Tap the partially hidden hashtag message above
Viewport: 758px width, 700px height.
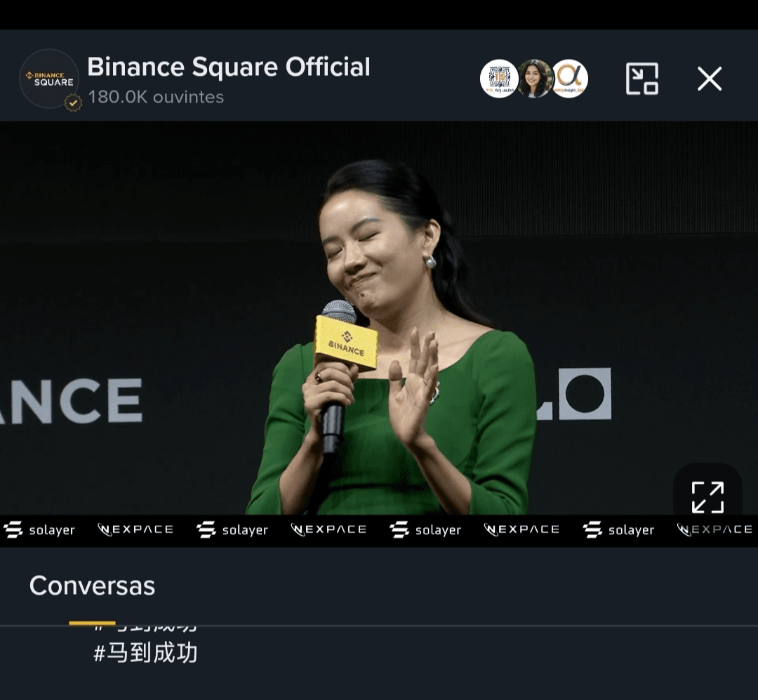tap(145, 628)
